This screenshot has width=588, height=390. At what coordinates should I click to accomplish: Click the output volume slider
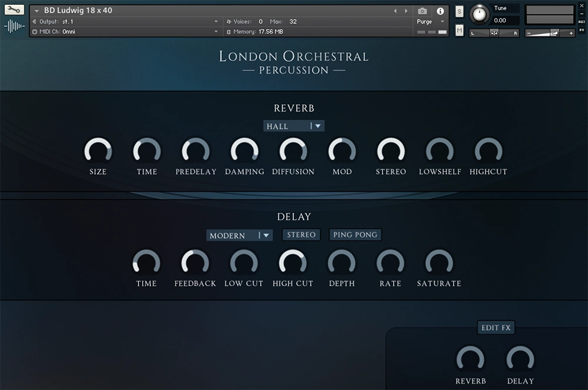point(550,34)
